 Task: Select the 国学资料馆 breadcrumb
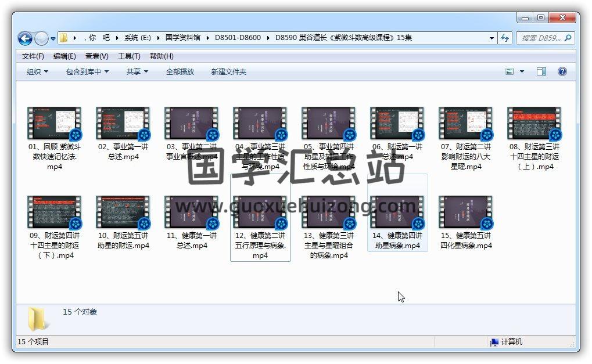coord(183,38)
